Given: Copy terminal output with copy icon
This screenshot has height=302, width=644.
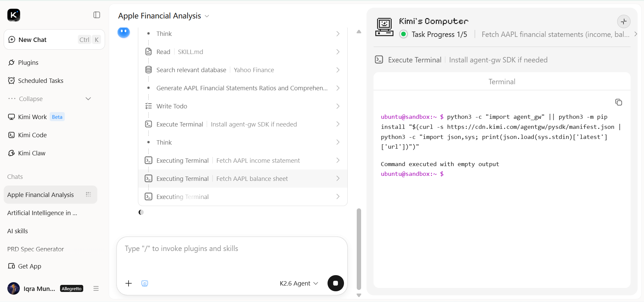Looking at the screenshot, I should (x=618, y=102).
